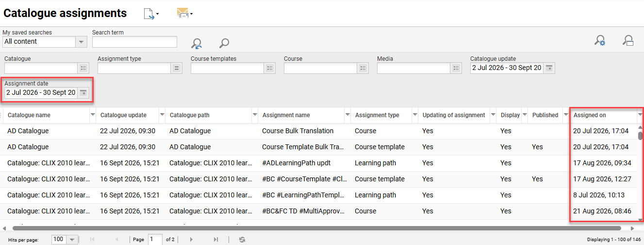Click the Course filter input field
Image resolution: width=644 pixels, height=245 pixels.
[x=321, y=69]
